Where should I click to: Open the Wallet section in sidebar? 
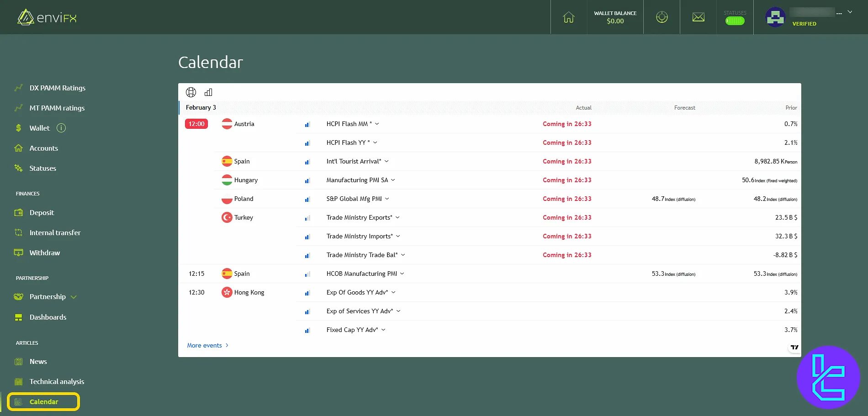click(39, 128)
